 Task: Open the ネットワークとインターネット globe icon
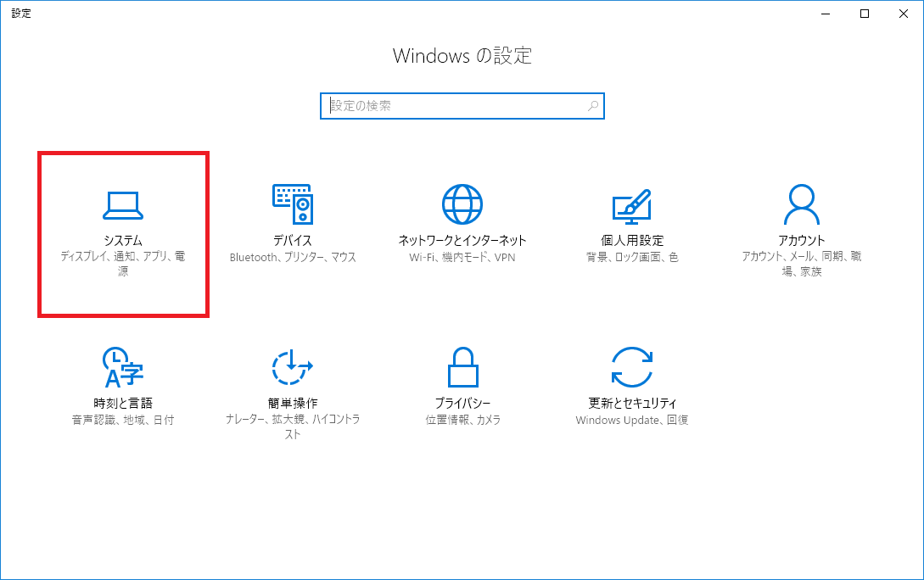[462, 204]
